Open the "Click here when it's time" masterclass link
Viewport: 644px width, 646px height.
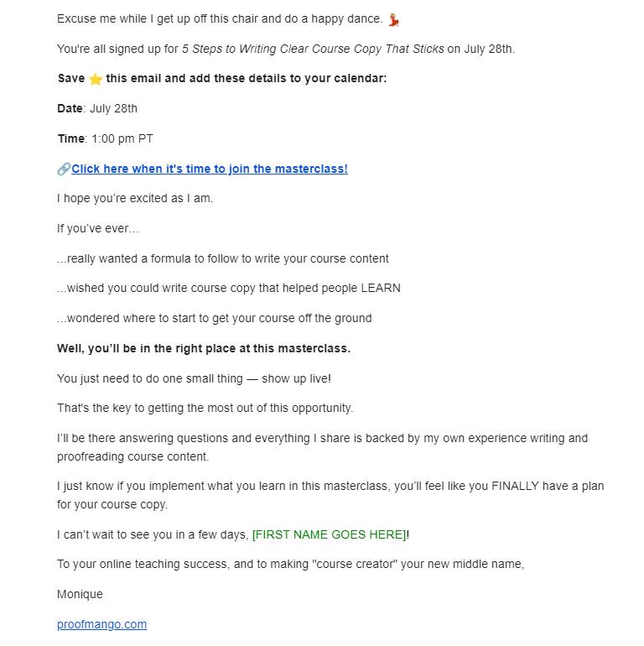[210, 169]
